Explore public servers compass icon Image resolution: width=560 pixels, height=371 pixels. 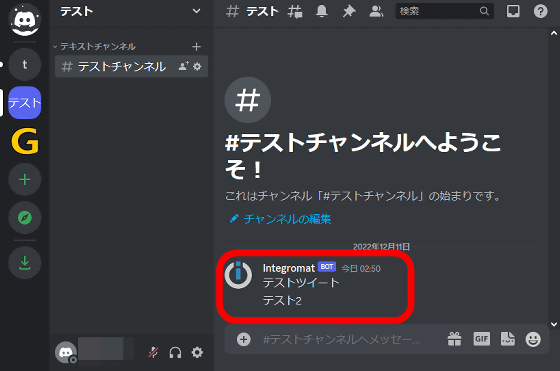[x=25, y=217]
